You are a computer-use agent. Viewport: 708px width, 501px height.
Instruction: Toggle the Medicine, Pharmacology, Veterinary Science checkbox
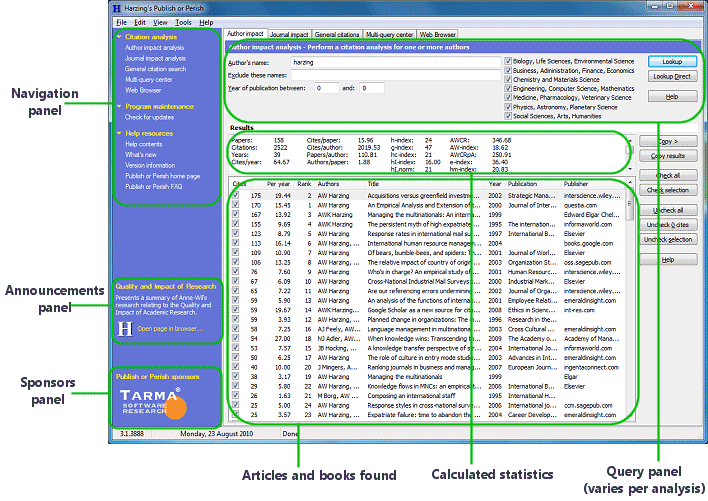click(x=507, y=98)
